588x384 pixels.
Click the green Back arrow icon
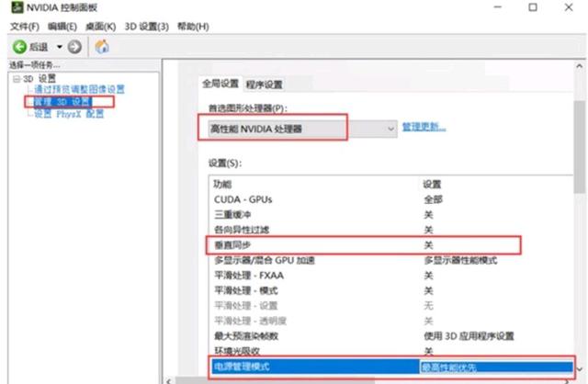[x=19, y=47]
